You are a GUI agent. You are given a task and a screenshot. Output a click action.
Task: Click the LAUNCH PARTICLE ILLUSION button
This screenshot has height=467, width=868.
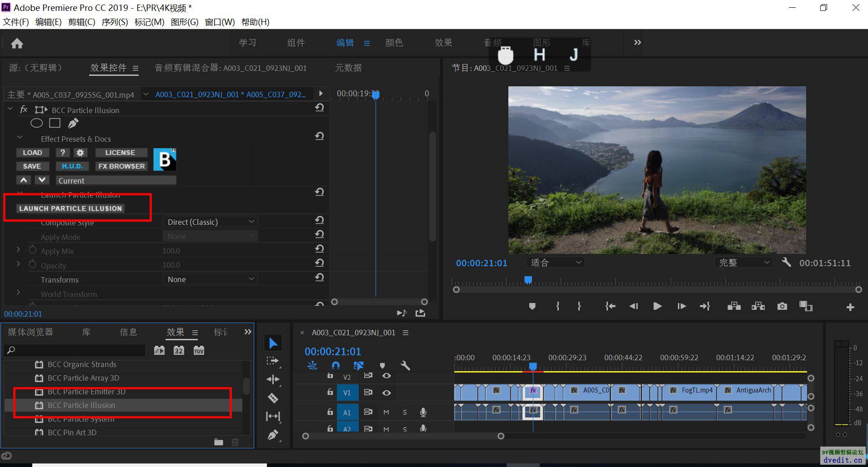click(x=70, y=209)
